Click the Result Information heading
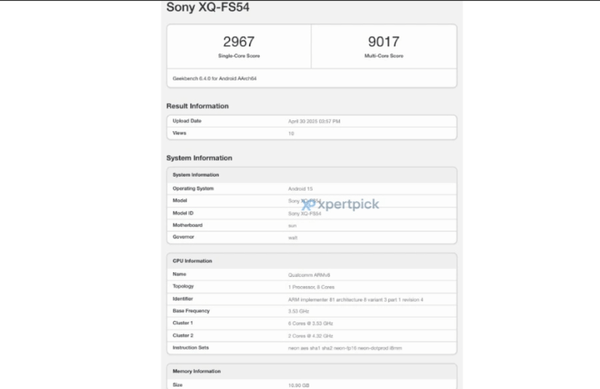 coord(197,106)
